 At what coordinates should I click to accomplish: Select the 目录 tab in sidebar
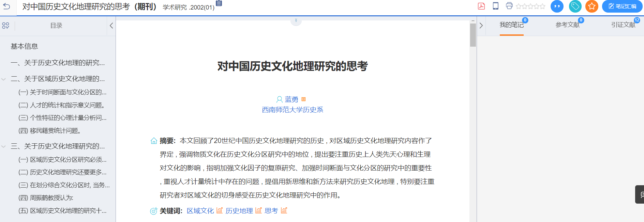coord(56,26)
